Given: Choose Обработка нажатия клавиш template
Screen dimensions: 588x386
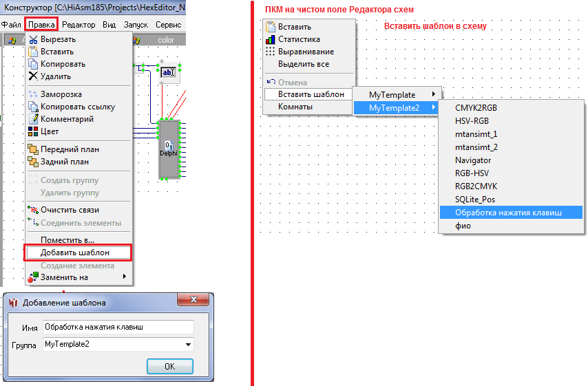Looking at the screenshot, I should tap(508, 213).
